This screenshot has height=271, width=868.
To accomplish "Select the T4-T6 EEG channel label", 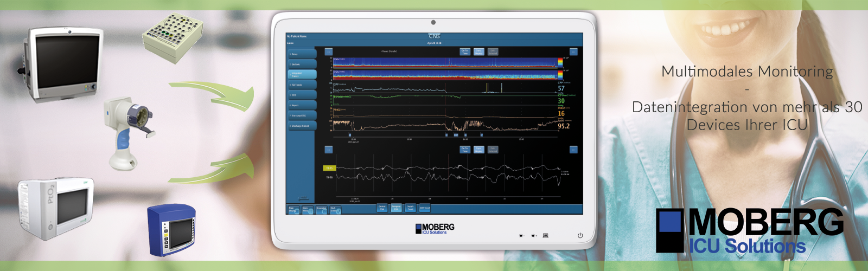I will (329, 177).
